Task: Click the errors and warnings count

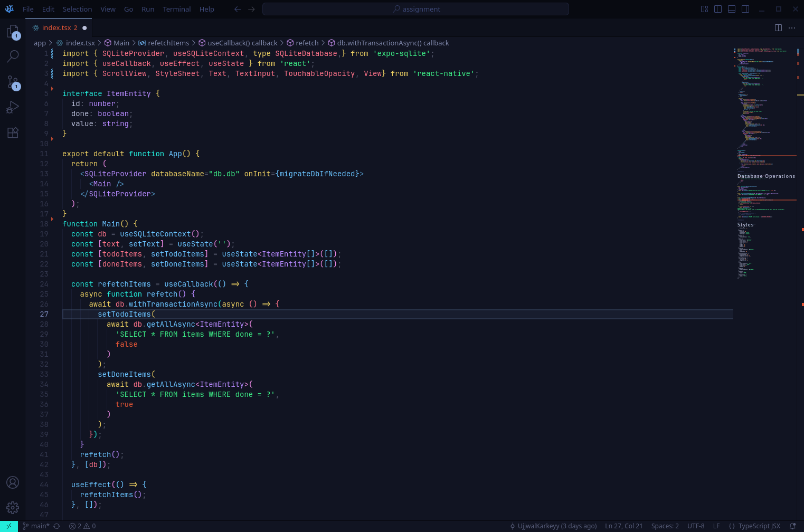Action: pyautogui.click(x=82, y=526)
